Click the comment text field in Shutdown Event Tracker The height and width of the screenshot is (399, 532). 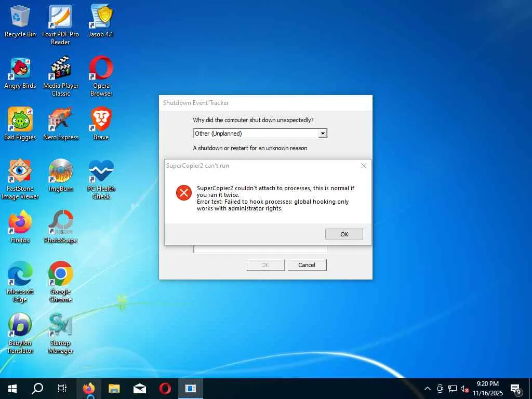260,249
